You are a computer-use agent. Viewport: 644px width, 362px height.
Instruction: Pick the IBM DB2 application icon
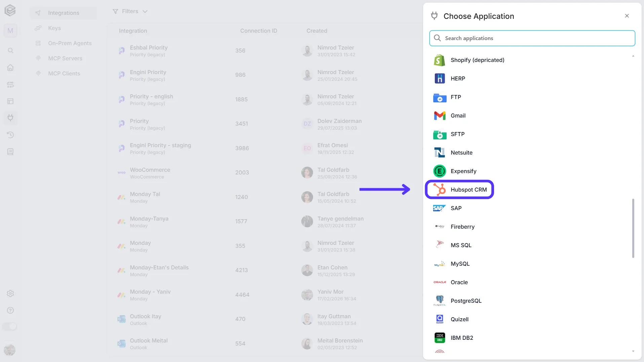tap(440, 338)
